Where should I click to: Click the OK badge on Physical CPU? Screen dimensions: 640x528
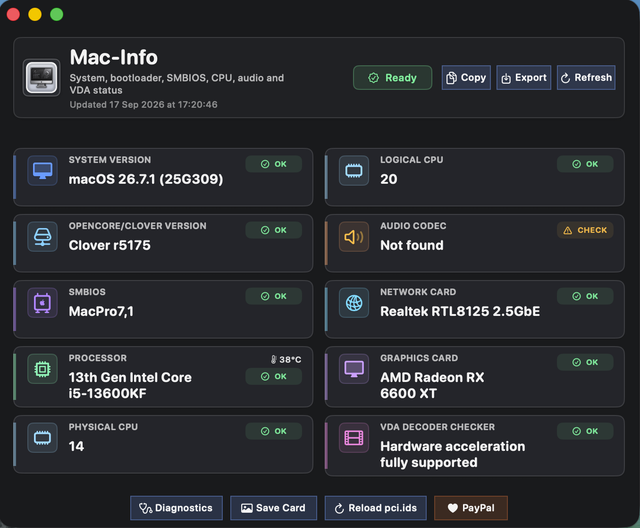coord(273,431)
